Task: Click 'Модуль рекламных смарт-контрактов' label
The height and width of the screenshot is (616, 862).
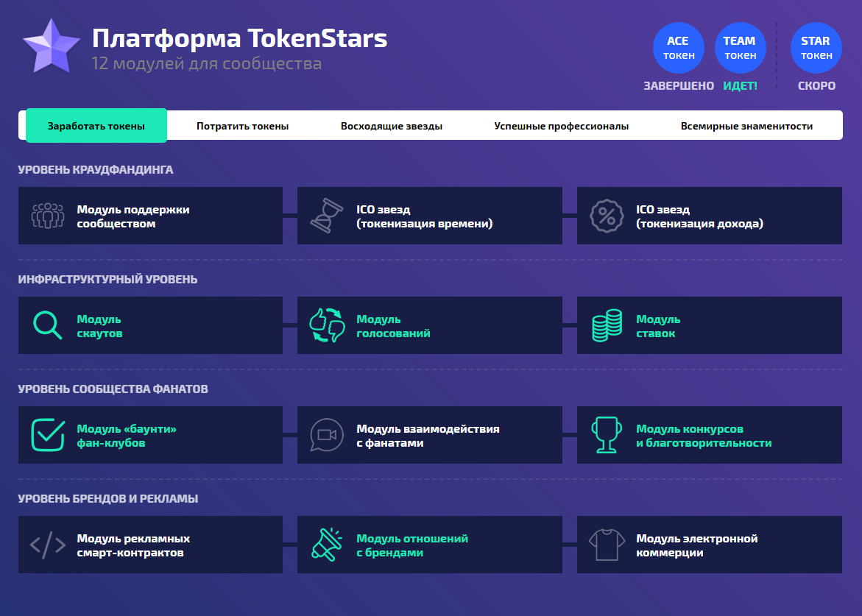Action: point(133,545)
